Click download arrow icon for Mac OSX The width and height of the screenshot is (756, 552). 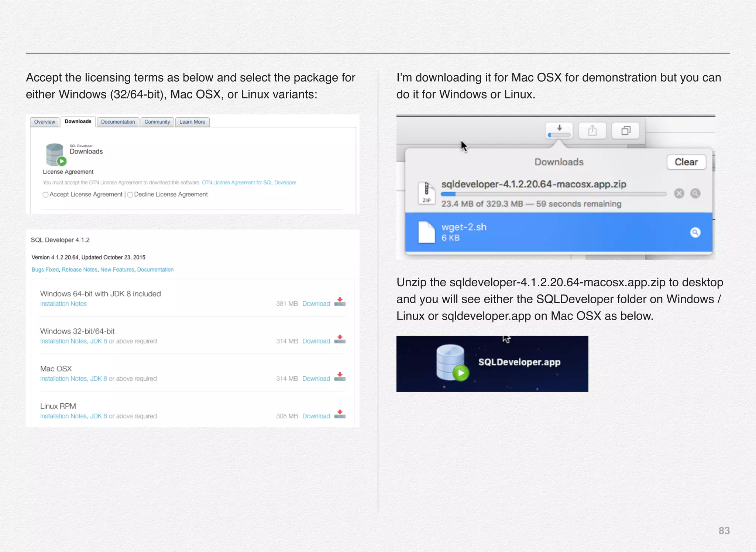[340, 377]
